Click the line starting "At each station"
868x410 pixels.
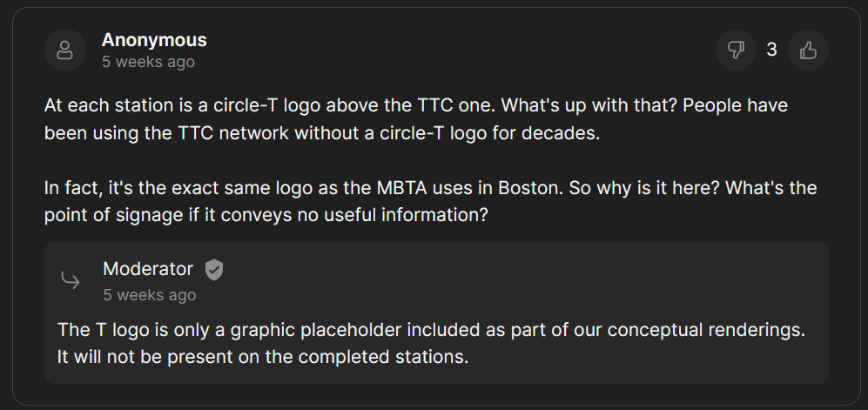(x=415, y=108)
